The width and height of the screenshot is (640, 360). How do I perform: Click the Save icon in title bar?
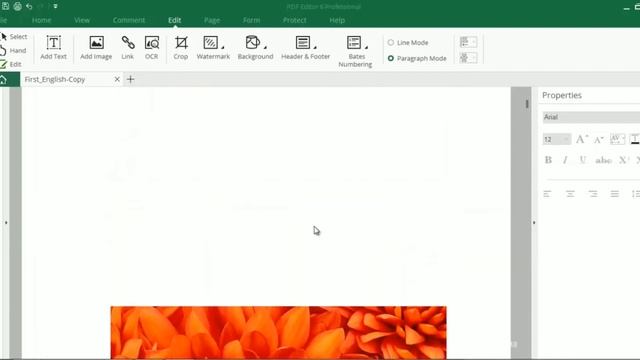point(5,6)
